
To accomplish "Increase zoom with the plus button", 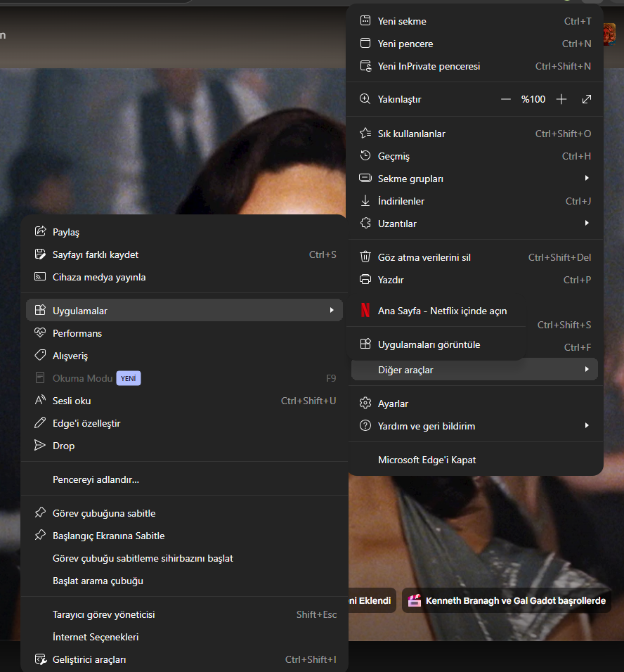I will tap(561, 99).
